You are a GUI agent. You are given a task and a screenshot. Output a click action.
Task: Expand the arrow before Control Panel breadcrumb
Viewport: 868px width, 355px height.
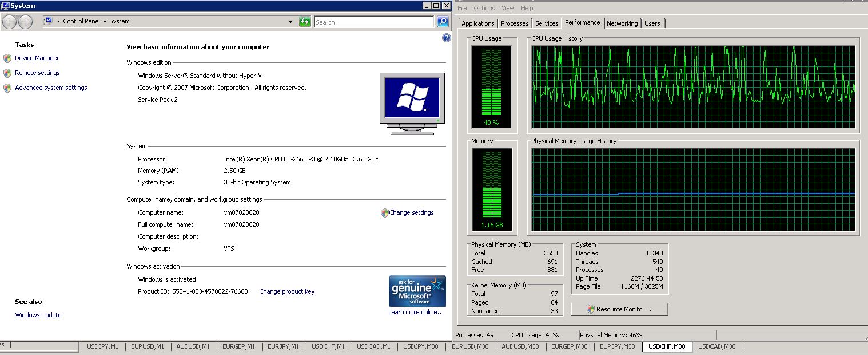tap(58, 22)
